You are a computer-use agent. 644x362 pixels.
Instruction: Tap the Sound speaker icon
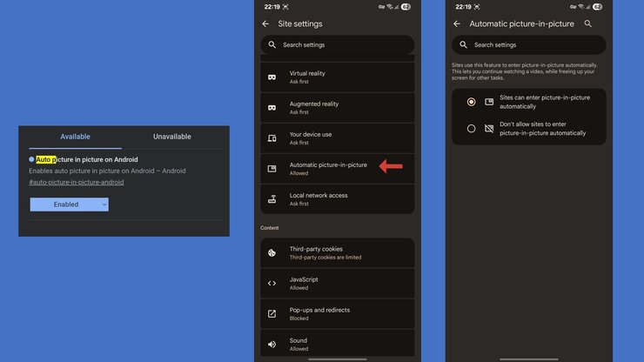tap(272, 345)
